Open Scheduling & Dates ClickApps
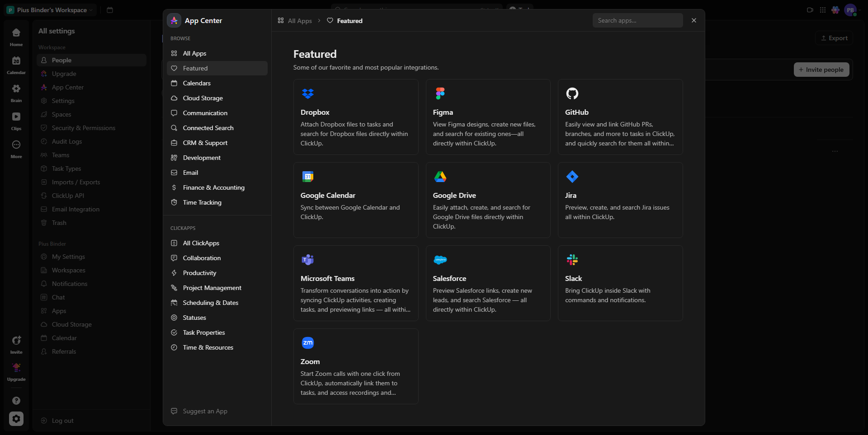This screenshot has width=868, height=435. click(217, 303)
